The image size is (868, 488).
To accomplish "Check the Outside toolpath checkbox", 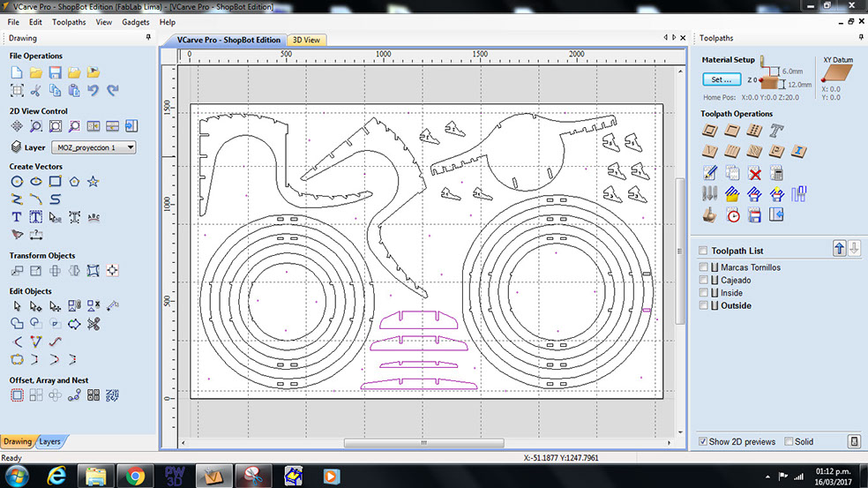I will point(704,305).
